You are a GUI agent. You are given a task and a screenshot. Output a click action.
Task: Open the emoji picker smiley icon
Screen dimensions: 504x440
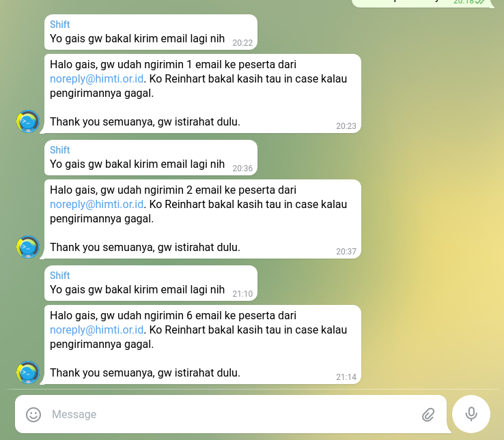(33, 414)
